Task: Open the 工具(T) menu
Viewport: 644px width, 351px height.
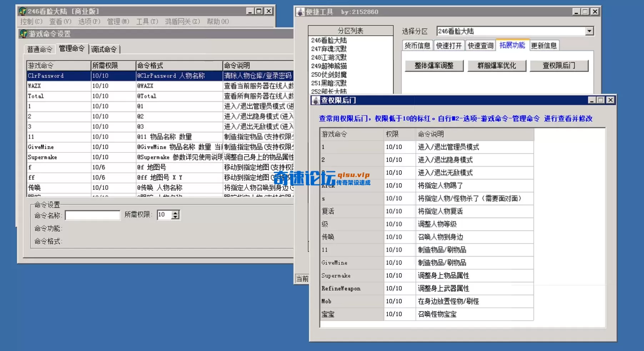Action: click(x=147, y=21)
